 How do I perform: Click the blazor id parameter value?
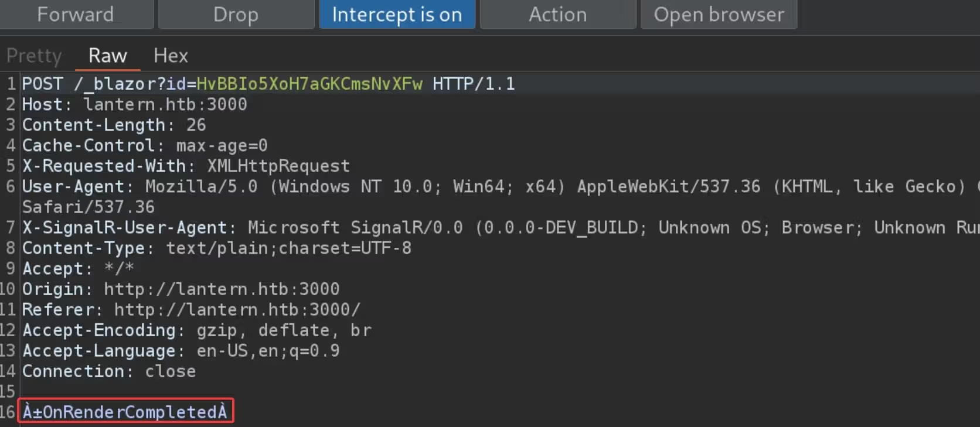pyautogui.click(x=309, y=84)
